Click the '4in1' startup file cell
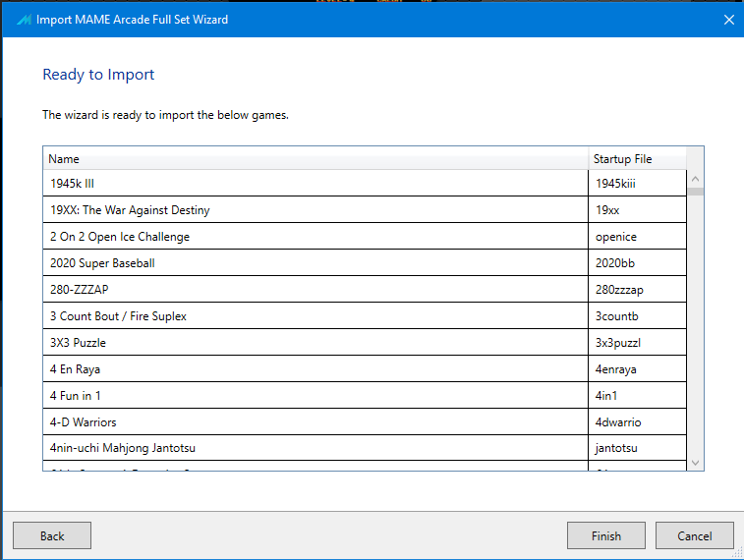Screen dimensions: 744x560 pyautogui.click(x=637, y=396)
